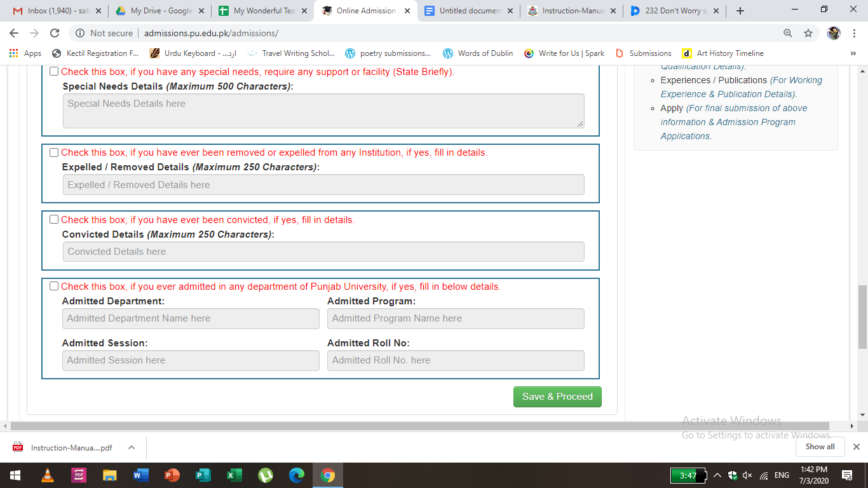Screen dimensions: 868x488
Task: Click the Save & Proceed button
Action: click(557, 396)
